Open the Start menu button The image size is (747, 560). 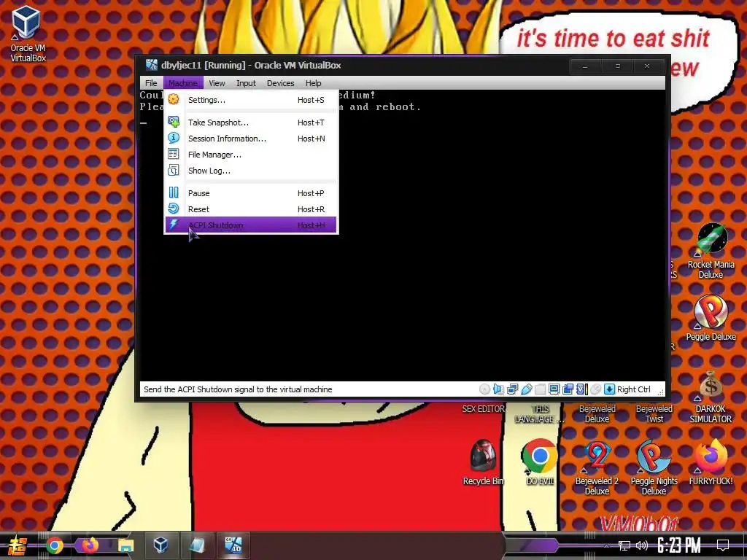(x=18, y=545)
